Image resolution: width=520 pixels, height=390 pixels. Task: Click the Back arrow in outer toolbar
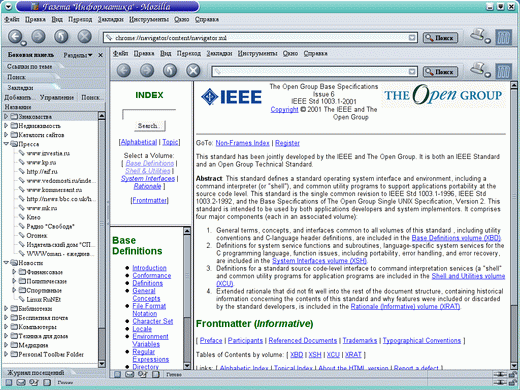coord(15,36)
